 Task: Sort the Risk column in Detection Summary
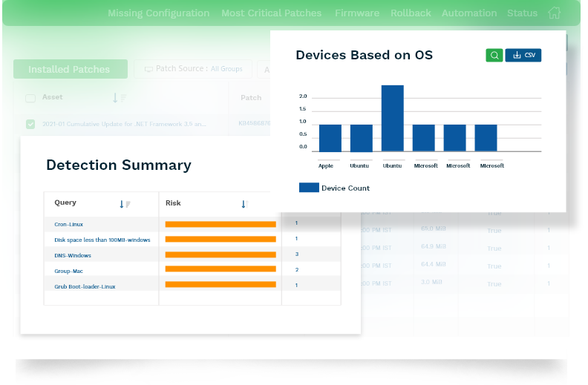(244, 204)
